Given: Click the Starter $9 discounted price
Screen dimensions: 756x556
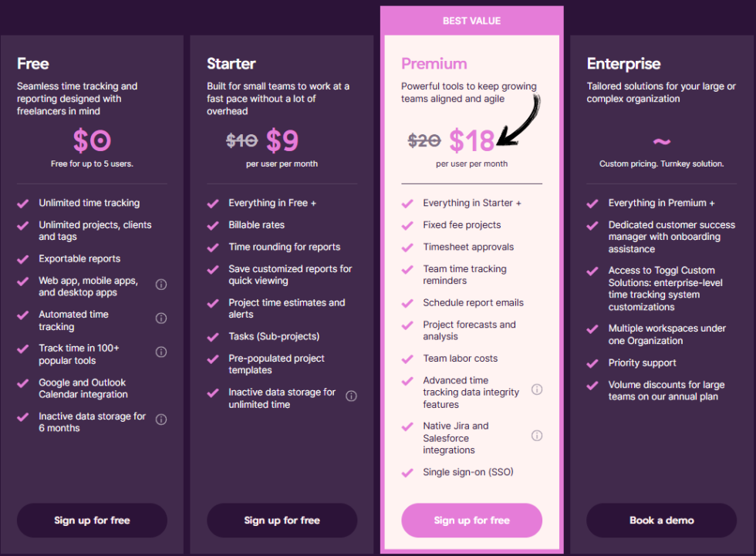Looking at the screenshot, I should tap(282, 140).
